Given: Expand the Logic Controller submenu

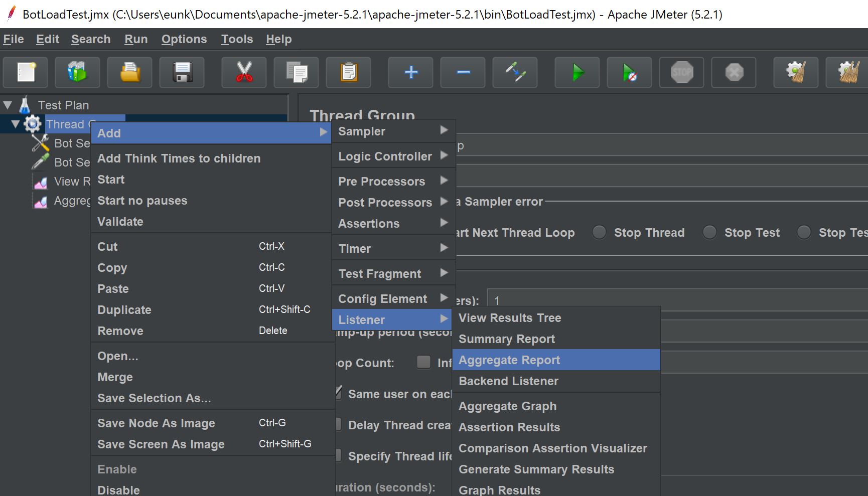Looking at the screenshot, I should pos(394,156).
